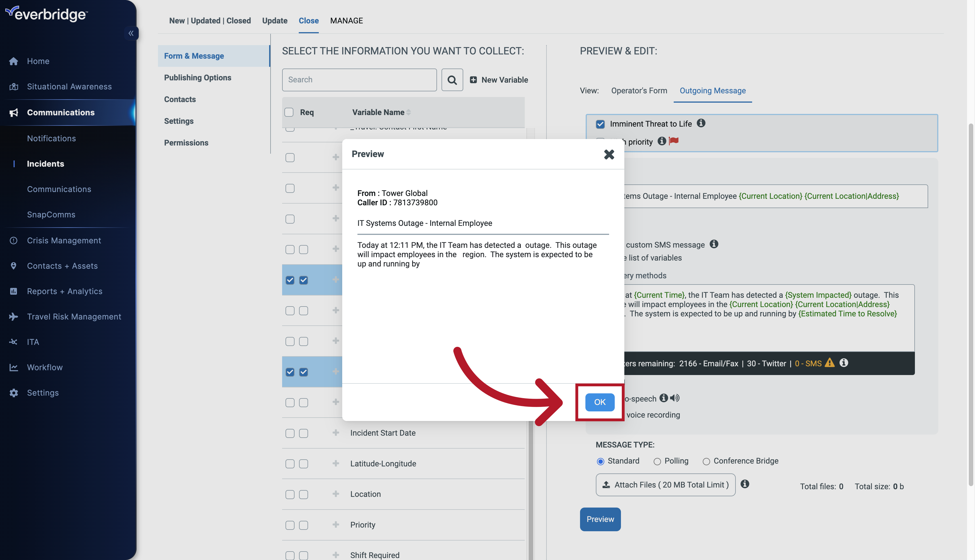975x560 pixels.
Task: Play the text-to-speech speaker icon
Action: point(675,398)
